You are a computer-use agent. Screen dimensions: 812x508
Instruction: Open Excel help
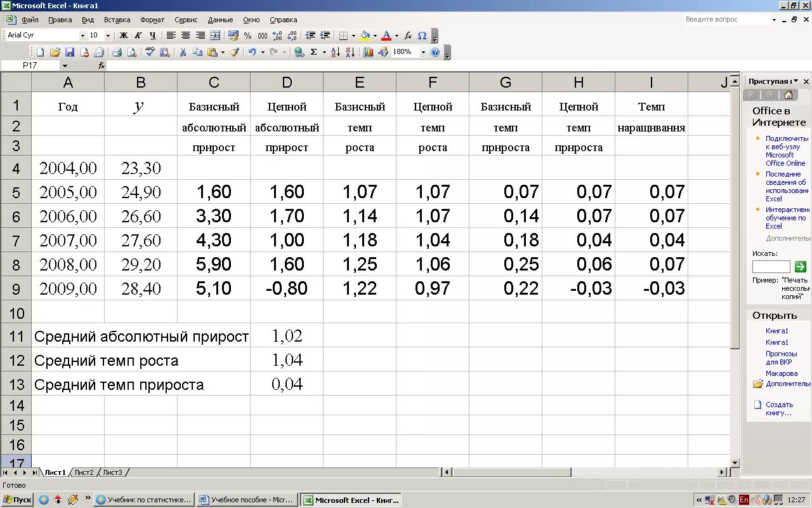click(x=435, y=52)
